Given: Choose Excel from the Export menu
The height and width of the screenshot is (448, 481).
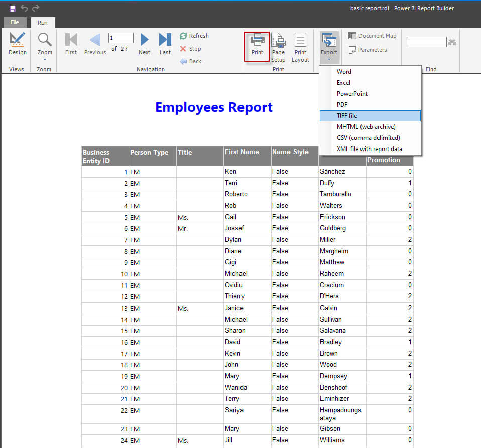Looking at the screenshot, I should pos(343,83).
